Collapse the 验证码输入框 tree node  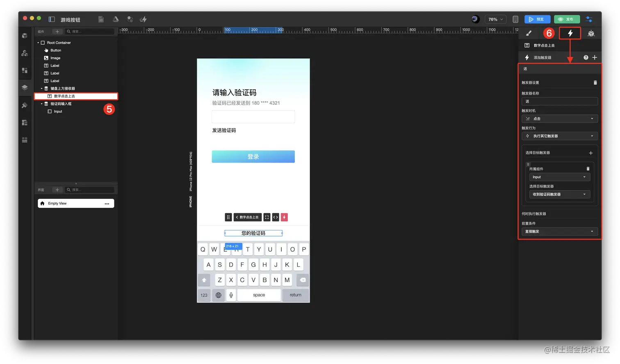pos(41,104)
